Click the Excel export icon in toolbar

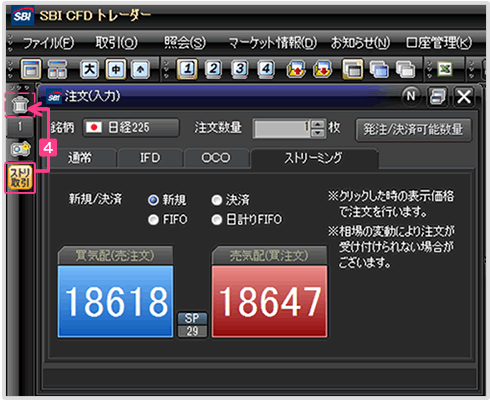445,69
